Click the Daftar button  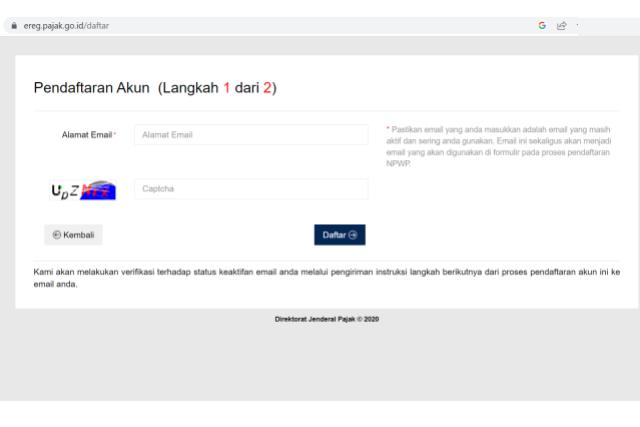[340, 235]
